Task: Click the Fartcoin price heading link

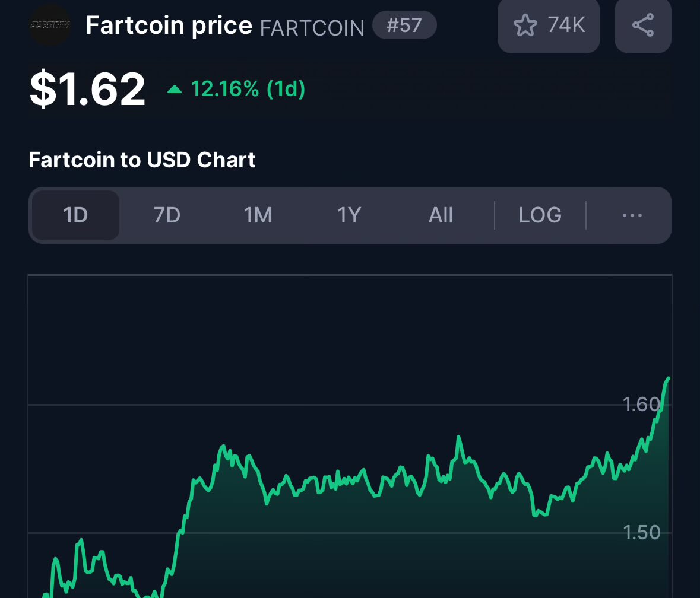Action: pos(169,25)
